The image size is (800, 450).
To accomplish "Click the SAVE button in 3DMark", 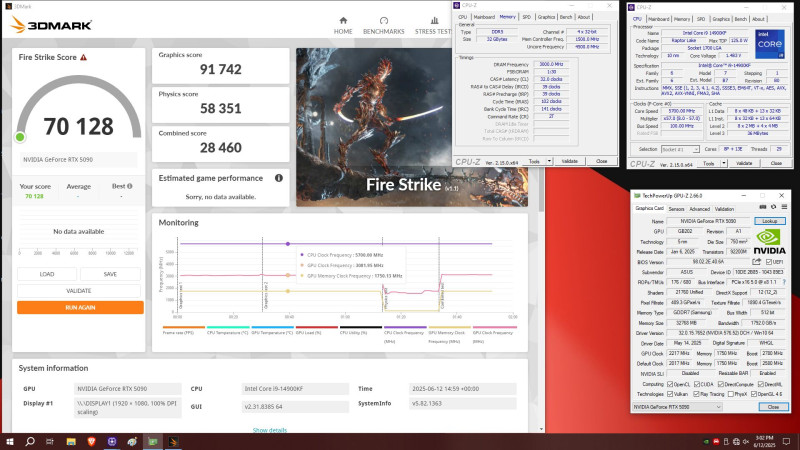I will 110,274.
